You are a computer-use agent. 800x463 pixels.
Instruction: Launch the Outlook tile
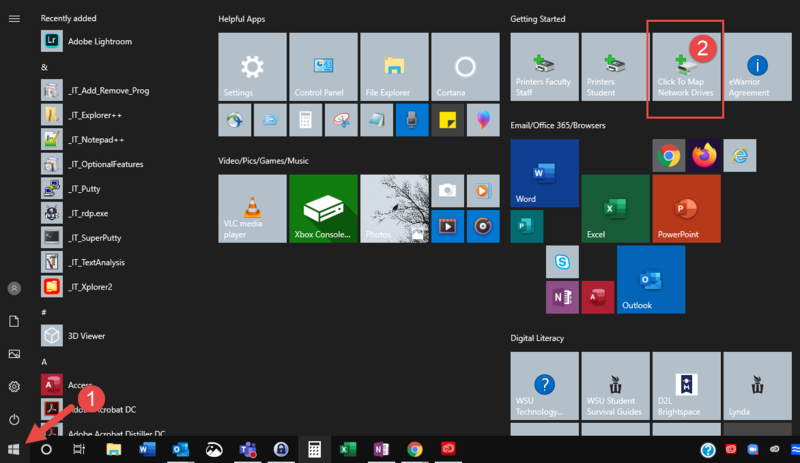click(650, 279)
